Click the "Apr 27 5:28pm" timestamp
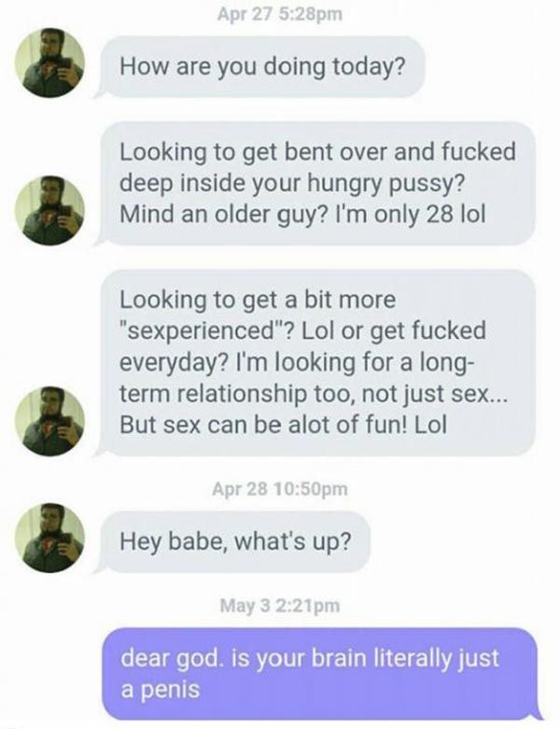Screen dimensions: 560x729 [280, 14]
